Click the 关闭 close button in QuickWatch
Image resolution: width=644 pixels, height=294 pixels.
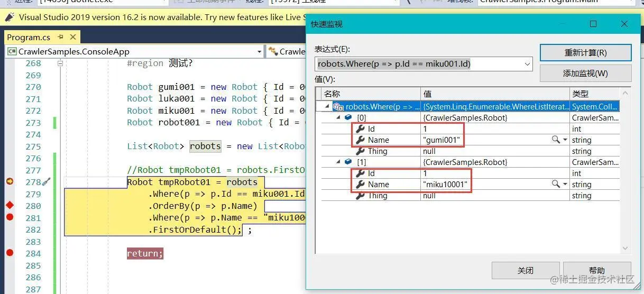click(x=525, y=270)
